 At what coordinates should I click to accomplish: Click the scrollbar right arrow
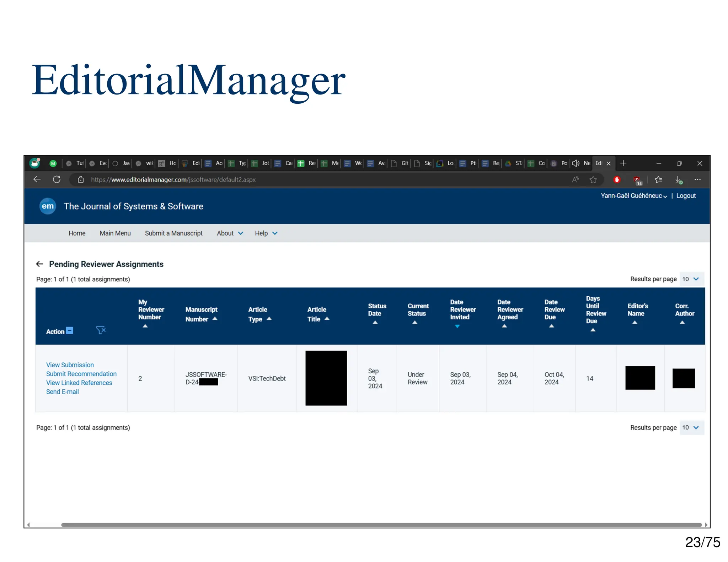(706, 525)
